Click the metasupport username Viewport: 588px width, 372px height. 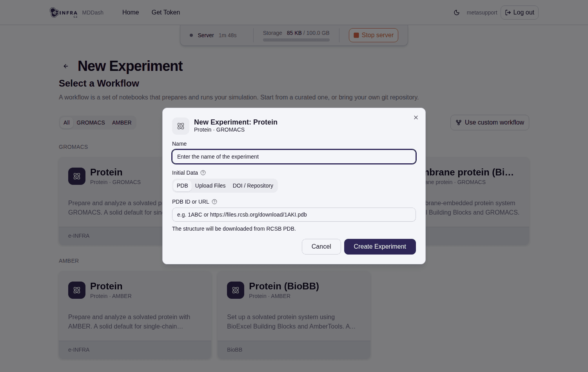click(x=482, y=13)
